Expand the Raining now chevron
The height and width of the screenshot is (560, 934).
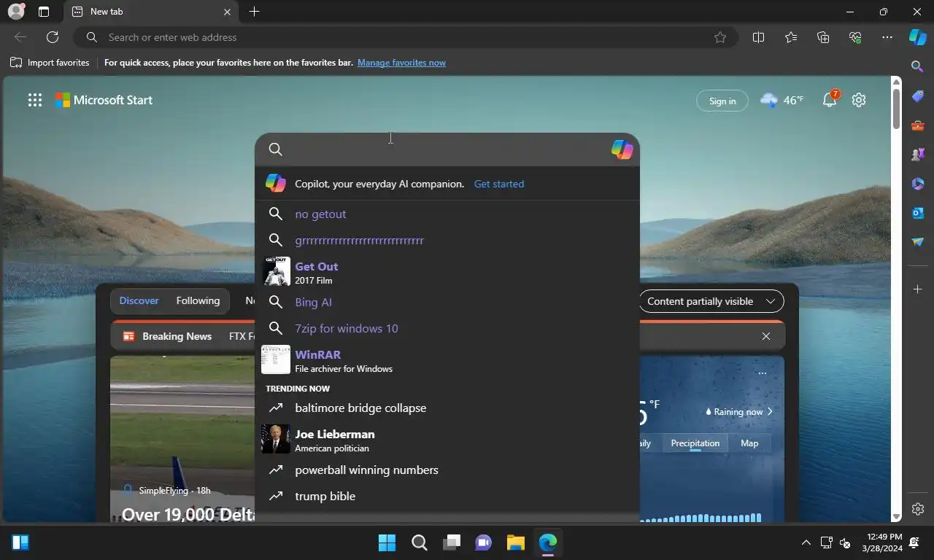(769, 411)
